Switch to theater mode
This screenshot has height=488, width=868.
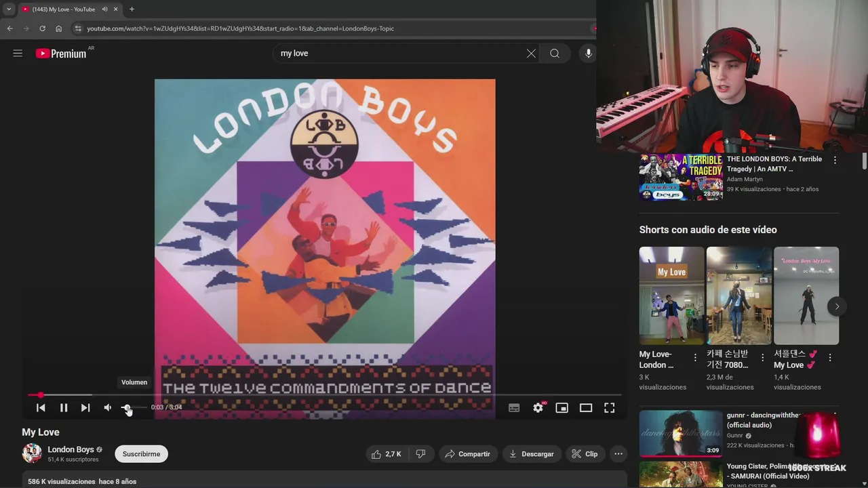point(586,407)
